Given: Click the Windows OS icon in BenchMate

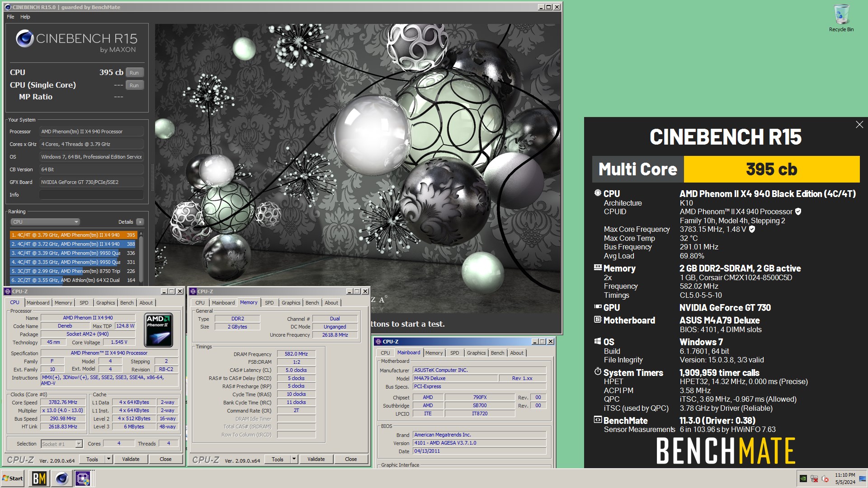Looking at the screenshot, I should [x=598, y=341].
